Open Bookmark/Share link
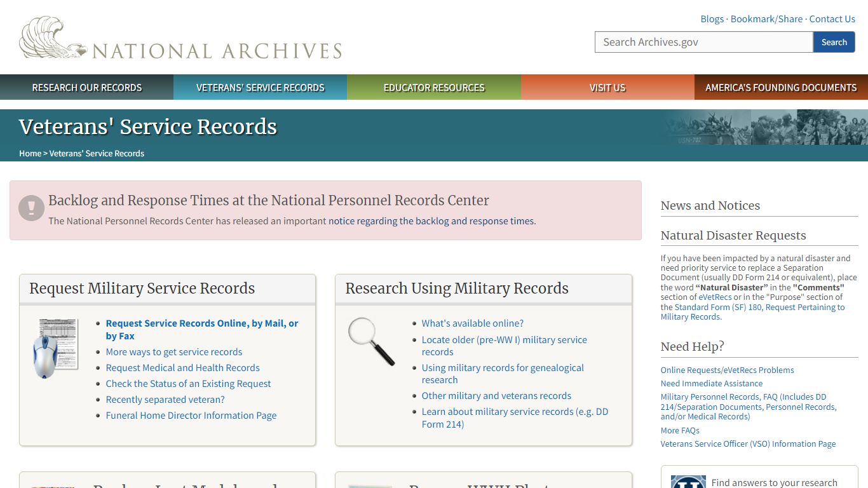 pos(766,19)
